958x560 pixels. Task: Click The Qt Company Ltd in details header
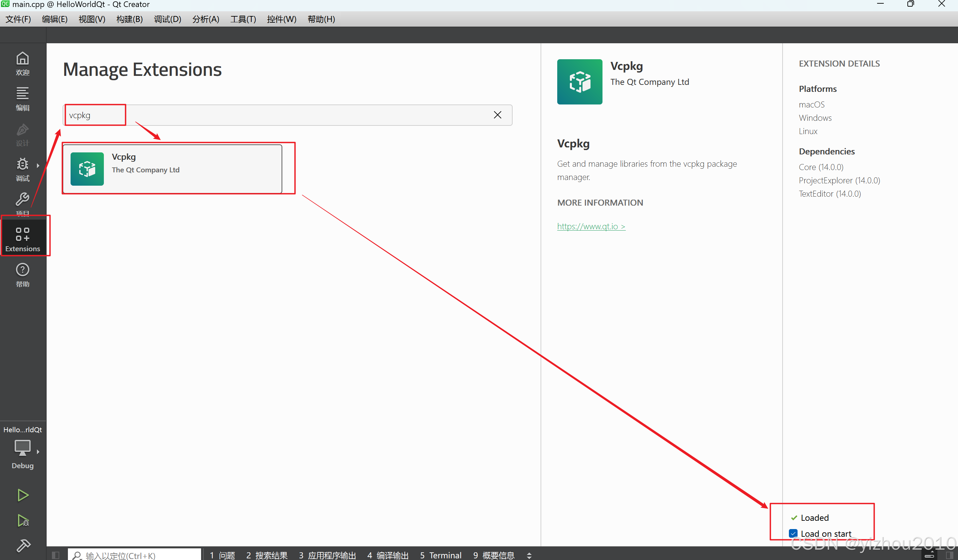click(x=649, y=82)
